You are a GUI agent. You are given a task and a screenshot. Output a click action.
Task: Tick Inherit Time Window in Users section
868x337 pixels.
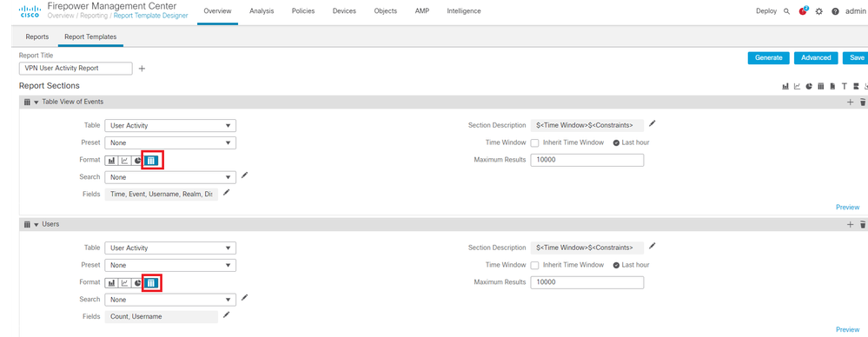pyautogui.click(x=534, y=265)
